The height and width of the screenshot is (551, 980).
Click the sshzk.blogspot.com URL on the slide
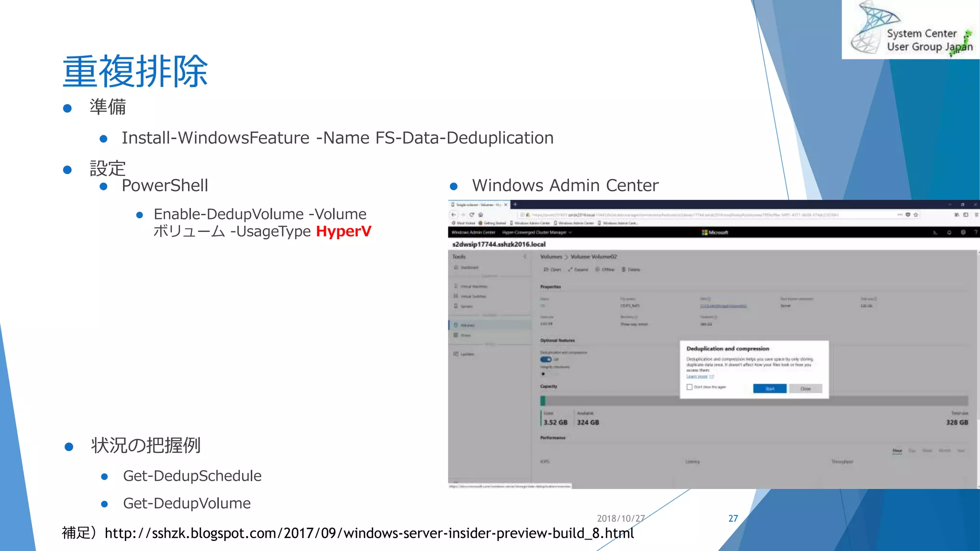point(369,533)
